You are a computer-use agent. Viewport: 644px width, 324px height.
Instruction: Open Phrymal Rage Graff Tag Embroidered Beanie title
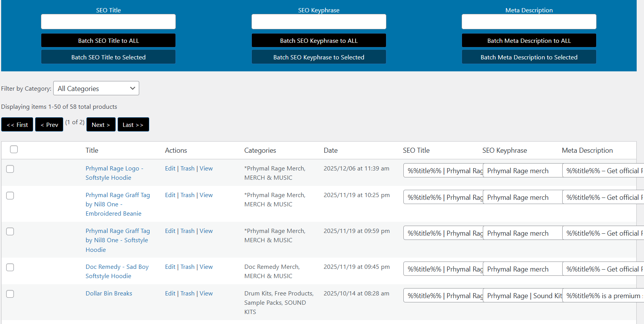[118, 204]
